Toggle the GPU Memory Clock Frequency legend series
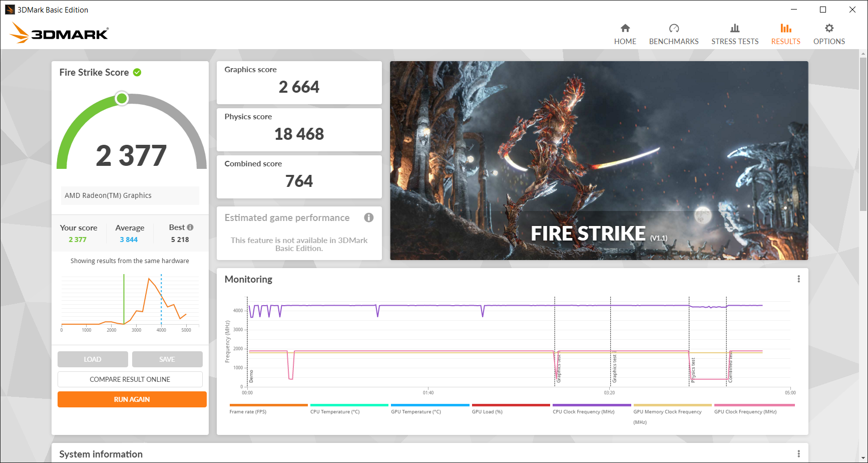Viewport: 868px width, 463px height. [x=672, y=414]
